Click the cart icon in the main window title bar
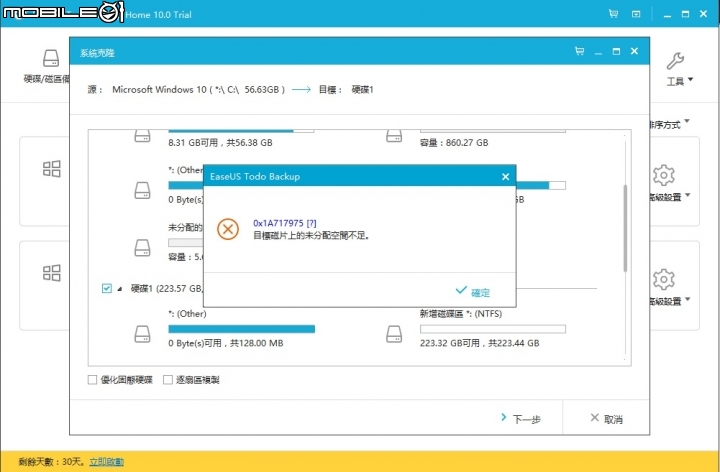The image size is (720, 472). (x=613, y=14)
